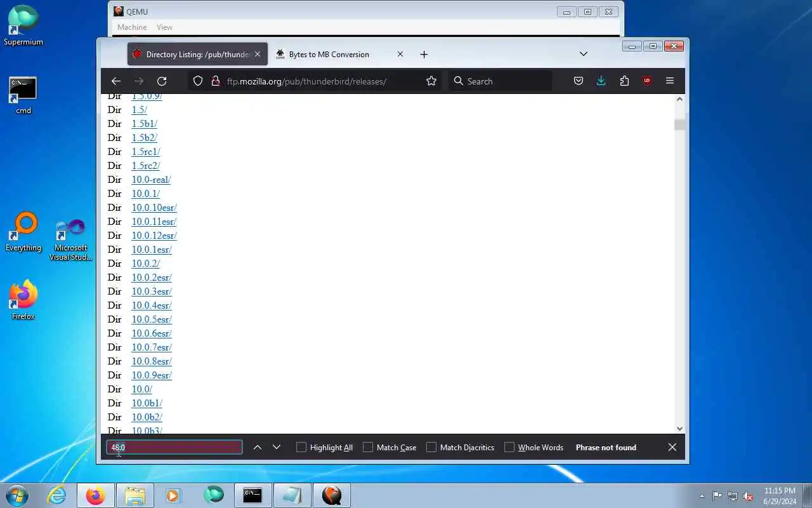This screenshot has width=812, height=508.
Task: Click the cmd taskbar button
Action: click(252, 495)
